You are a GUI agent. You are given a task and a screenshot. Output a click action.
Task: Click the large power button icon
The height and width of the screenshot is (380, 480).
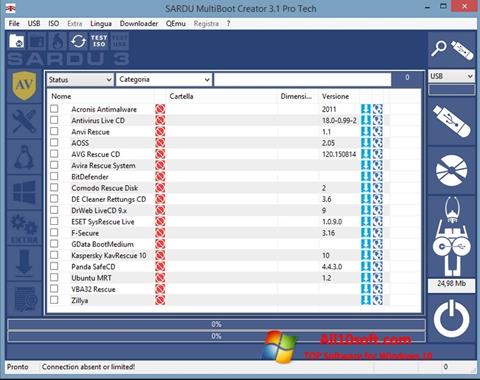click(x=452, y=319)
